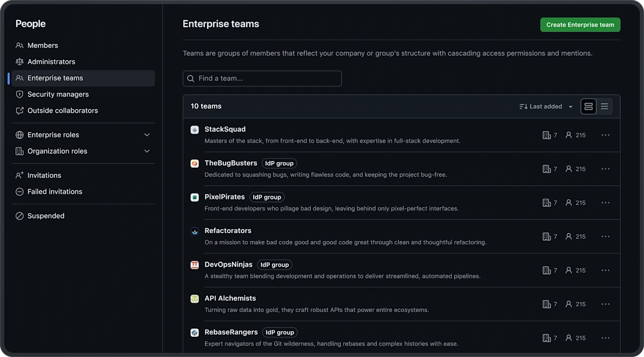Open the PixelPirates team
This screenshot has width=644, height=357.
point(224,197)
